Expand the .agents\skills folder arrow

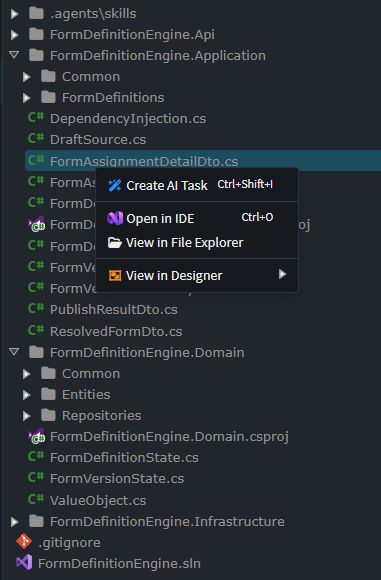[x=14, y=14]
